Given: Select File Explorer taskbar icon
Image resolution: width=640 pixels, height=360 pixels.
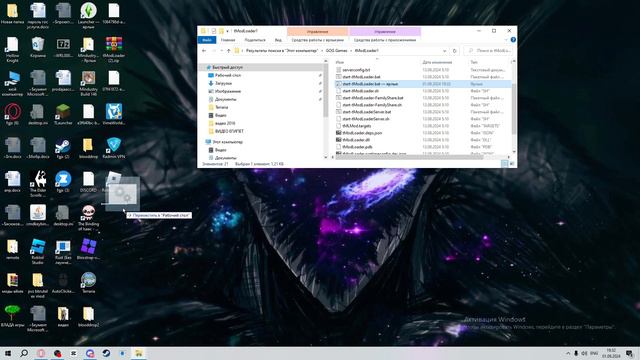Looking at the screenshot, I should pos(139,353).
